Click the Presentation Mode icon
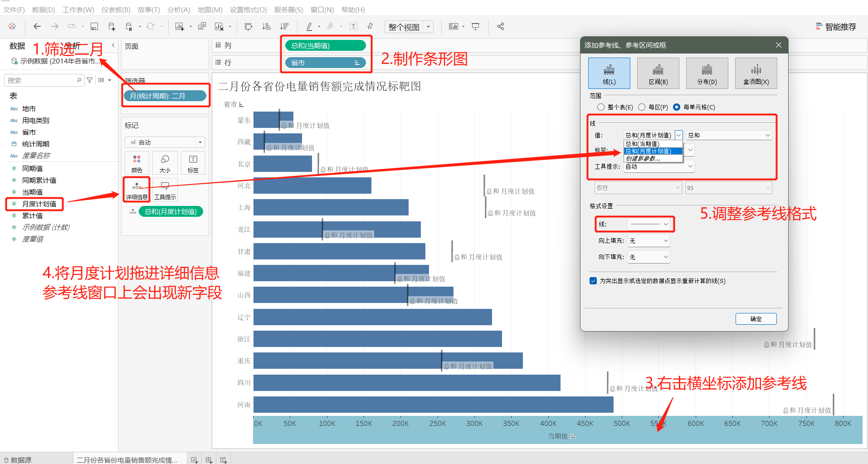 [x=476, y=26]
